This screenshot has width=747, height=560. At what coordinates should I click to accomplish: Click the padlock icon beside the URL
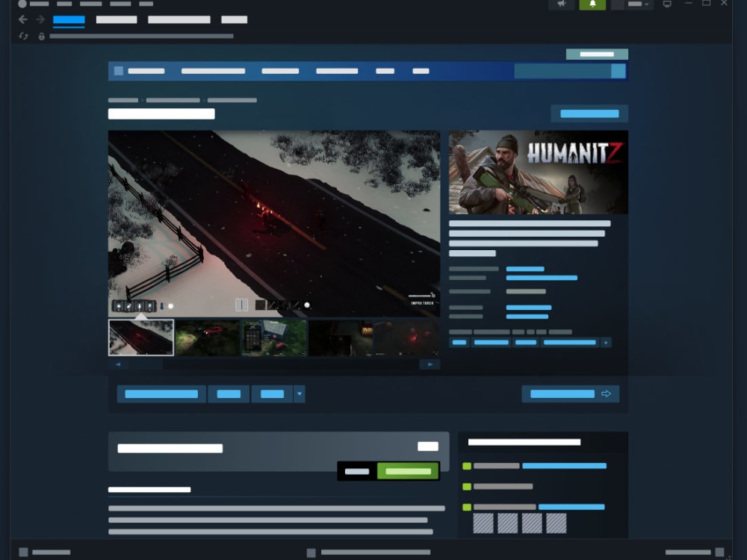click(x=41, y=36)
